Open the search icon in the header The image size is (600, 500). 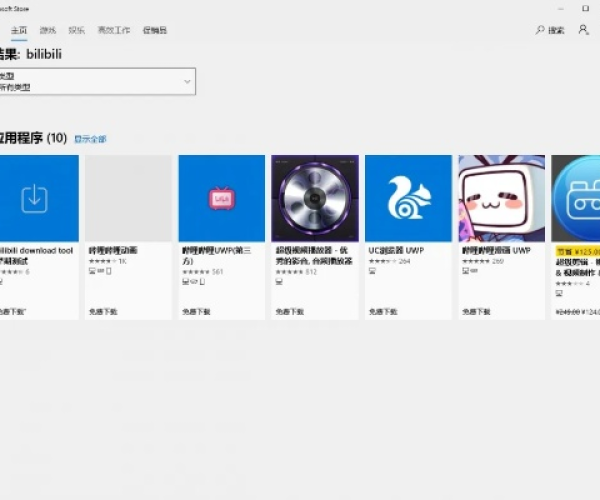point(540,30)
